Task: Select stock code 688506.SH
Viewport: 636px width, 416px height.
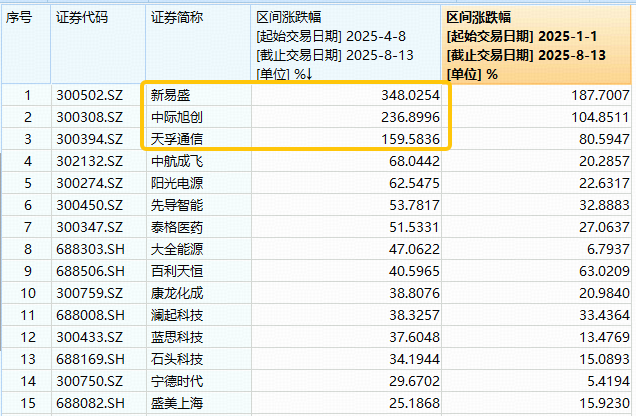Action: pyautogui.click(x=90, y=271)
